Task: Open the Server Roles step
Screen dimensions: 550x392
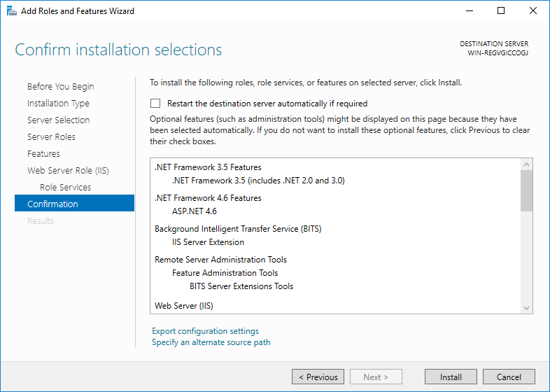Action: click(x=51, y=137)
